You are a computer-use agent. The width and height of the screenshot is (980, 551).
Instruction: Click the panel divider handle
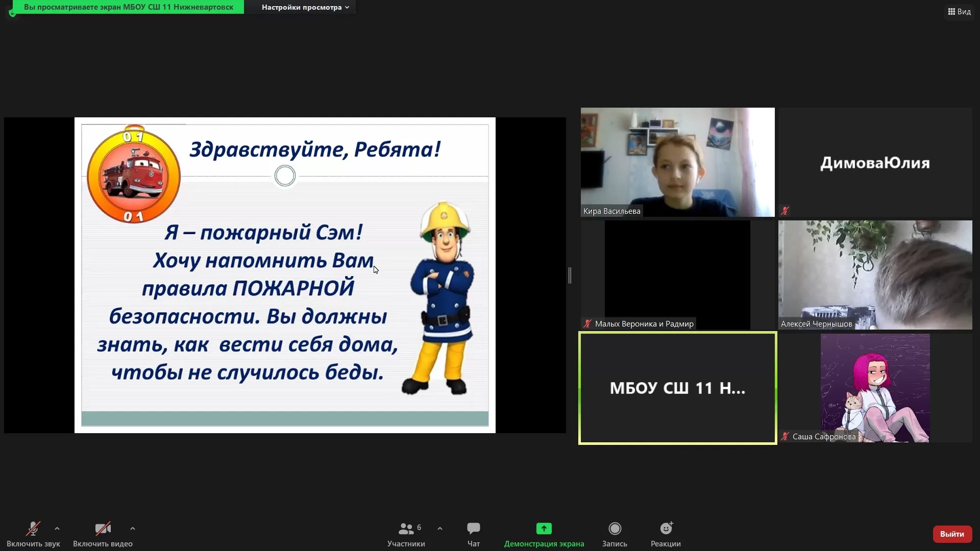(x=570, y=275)
